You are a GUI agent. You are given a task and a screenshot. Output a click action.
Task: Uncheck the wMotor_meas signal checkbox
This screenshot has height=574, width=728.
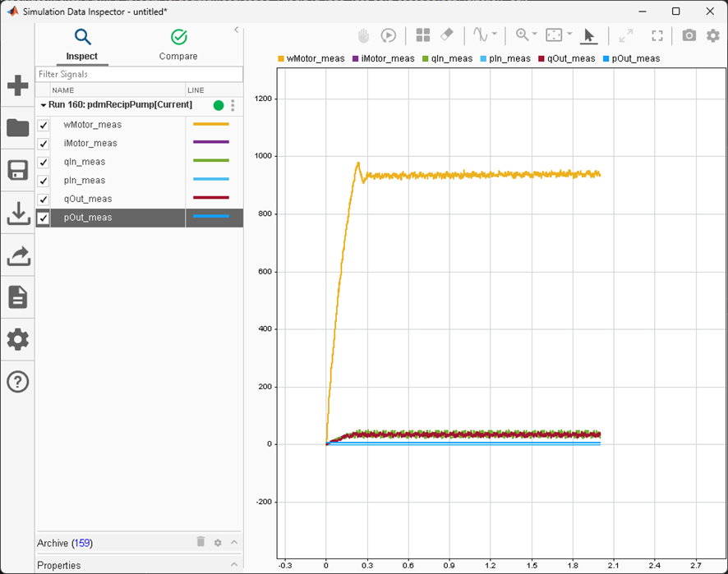[44, 126]
